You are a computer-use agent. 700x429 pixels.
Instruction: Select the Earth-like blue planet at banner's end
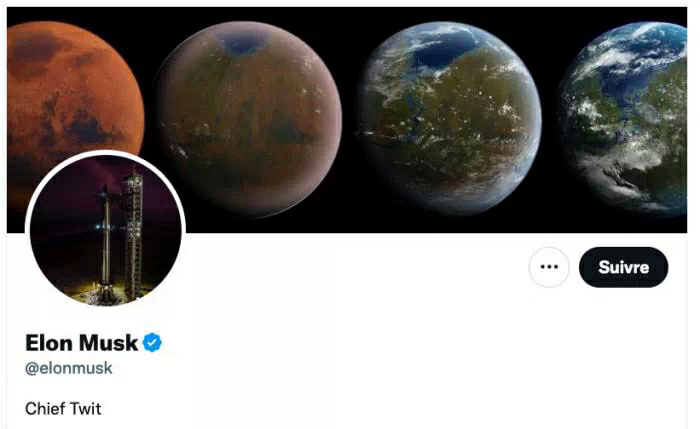coord(625,117)
